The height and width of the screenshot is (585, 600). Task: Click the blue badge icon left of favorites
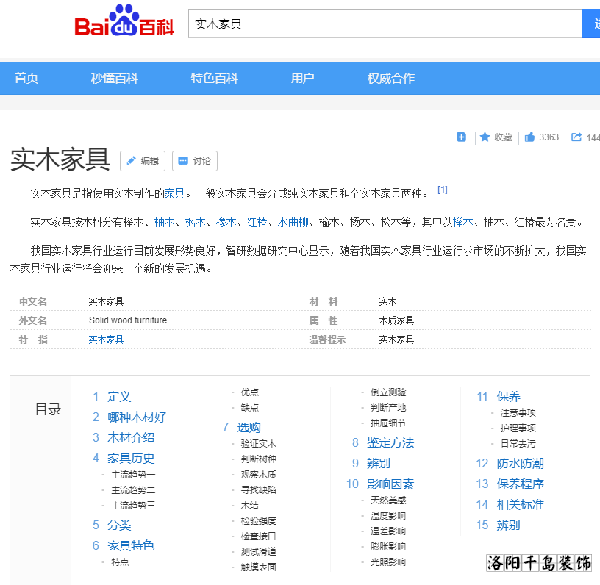(x=461, y=137)
